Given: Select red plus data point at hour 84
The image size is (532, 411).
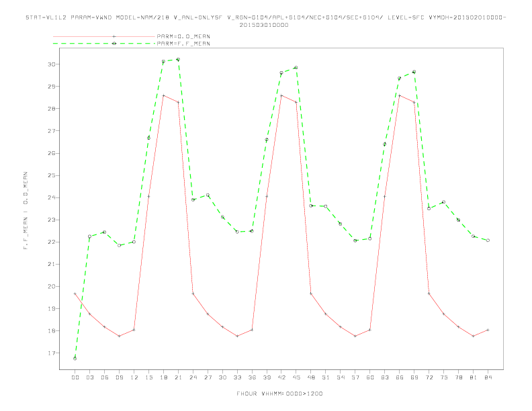Looking at the screenshot, I should pyautogui.click(x=488, y=330).
